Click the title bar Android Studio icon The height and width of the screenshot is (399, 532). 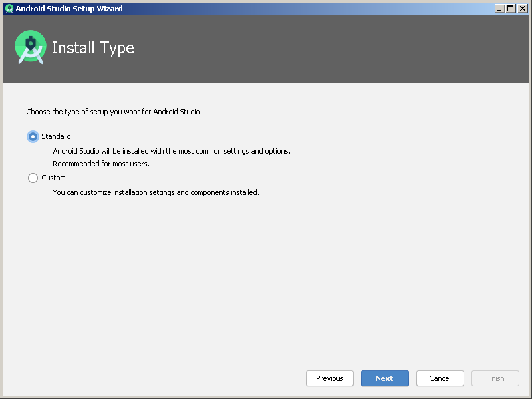pyautogui.click(x=9, y=9)
